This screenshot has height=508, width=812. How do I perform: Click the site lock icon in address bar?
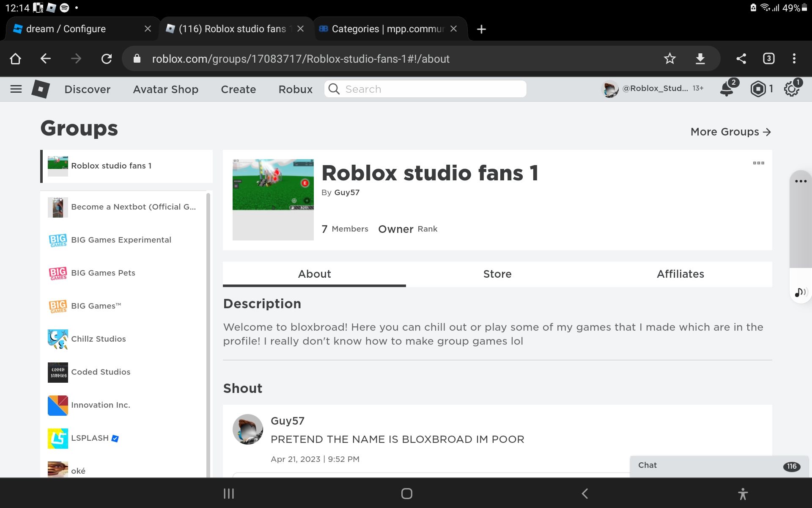tap(137, 58)
